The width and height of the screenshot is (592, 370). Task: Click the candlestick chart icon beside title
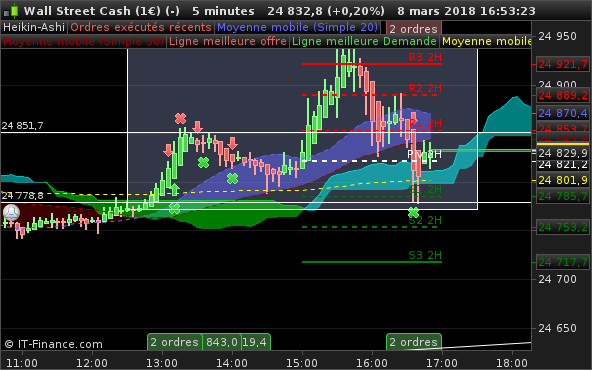coord(11,11)
